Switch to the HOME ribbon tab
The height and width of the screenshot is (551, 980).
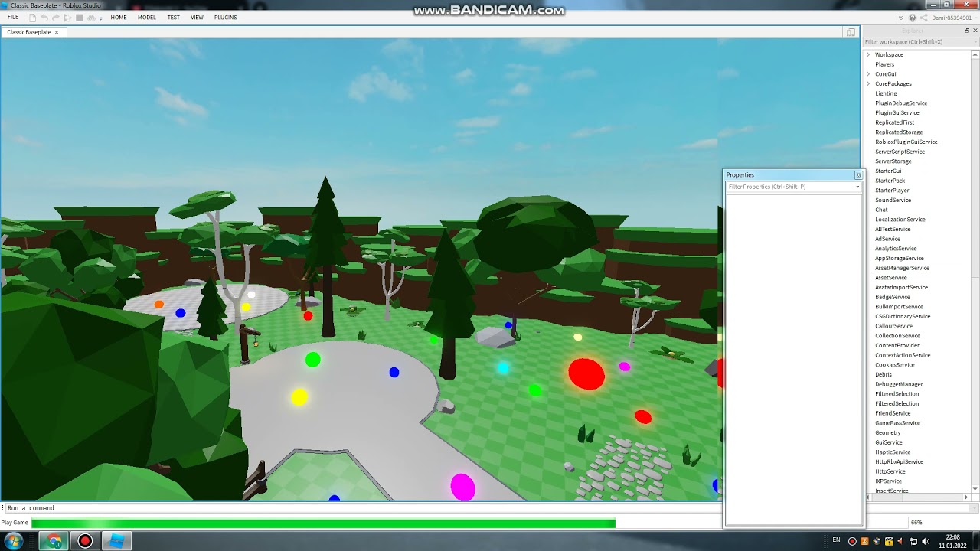click(x=119, y=17)
